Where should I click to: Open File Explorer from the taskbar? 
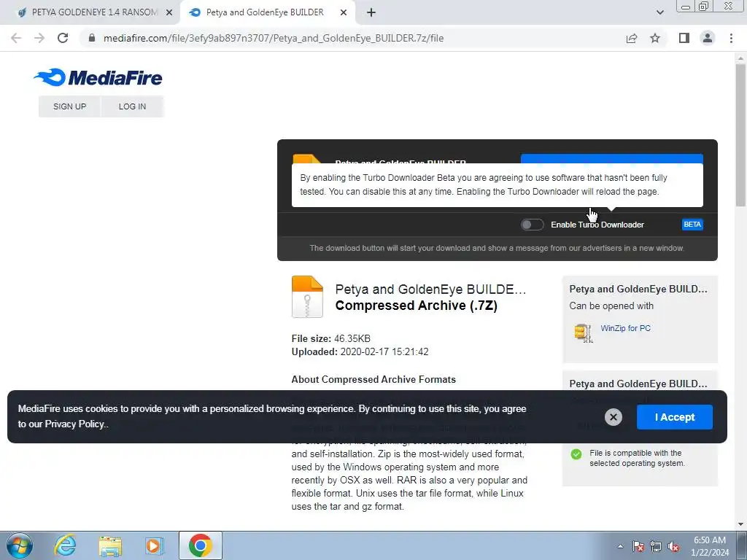(x=110, y=545)
